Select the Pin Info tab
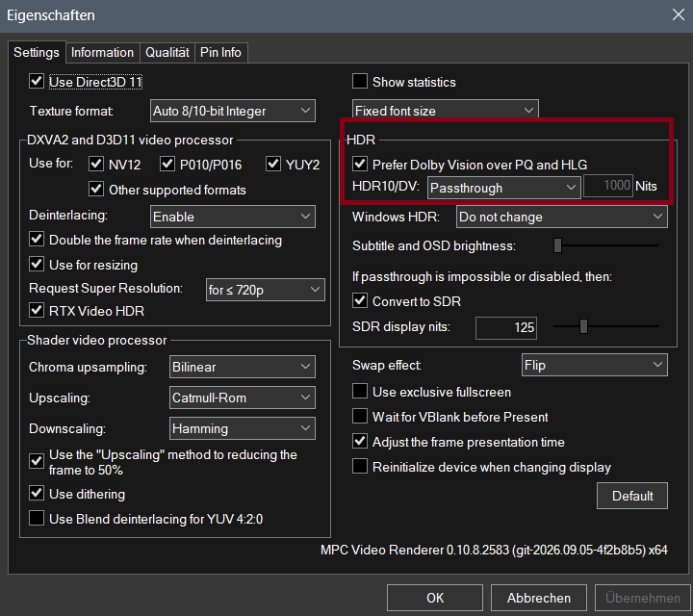Viewport: 693px width, 616px height. [220, 53]
